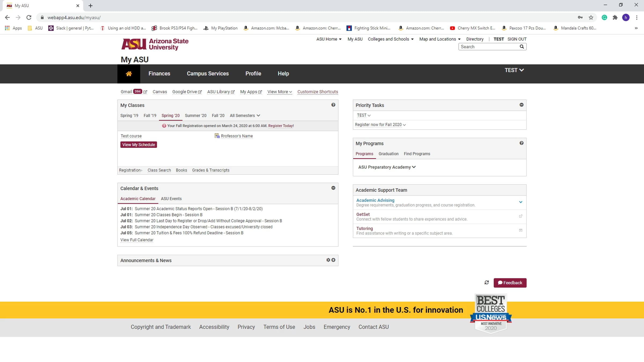This screenshot has height=362, width=644.
Task: Expand Register now for Fall 2020
Action: (380, 125)
